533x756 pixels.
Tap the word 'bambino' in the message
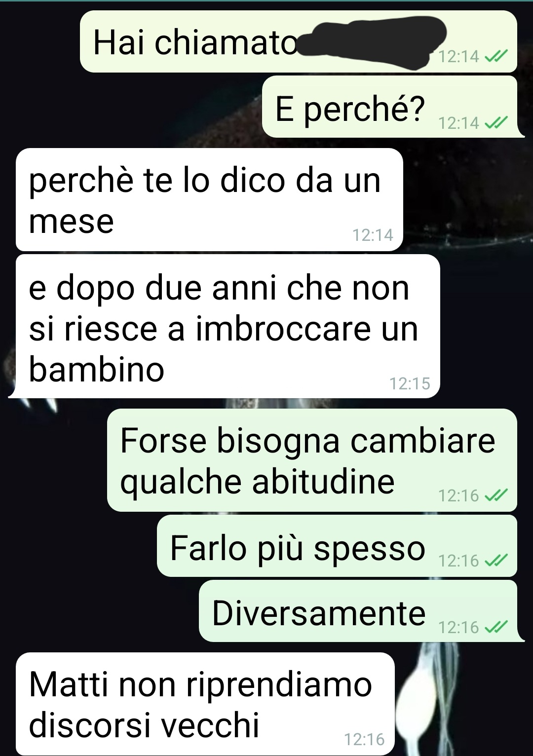[96, 369]
